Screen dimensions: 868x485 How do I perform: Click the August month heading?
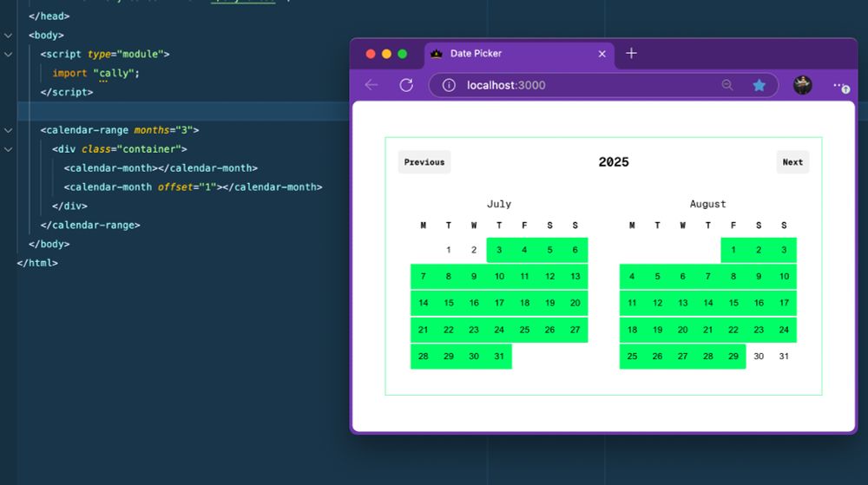tap(707, 204)
